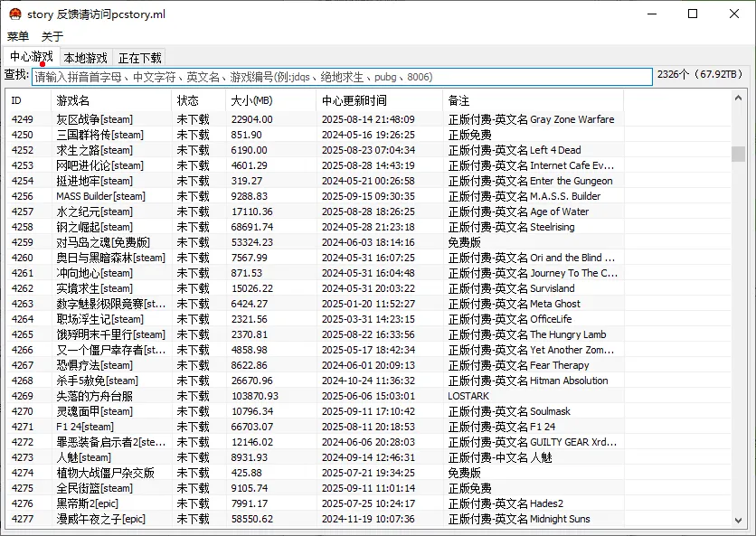Image resolution: width=756 pixels, height=536 pixels.
Task: Click the game search input field
Action: coord(342,77)
